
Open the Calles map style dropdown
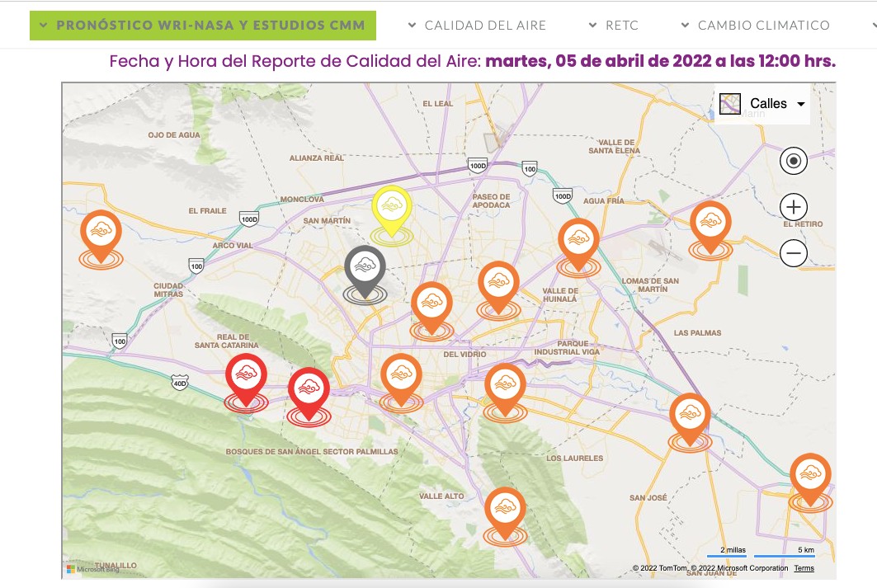tap(763, 104)
